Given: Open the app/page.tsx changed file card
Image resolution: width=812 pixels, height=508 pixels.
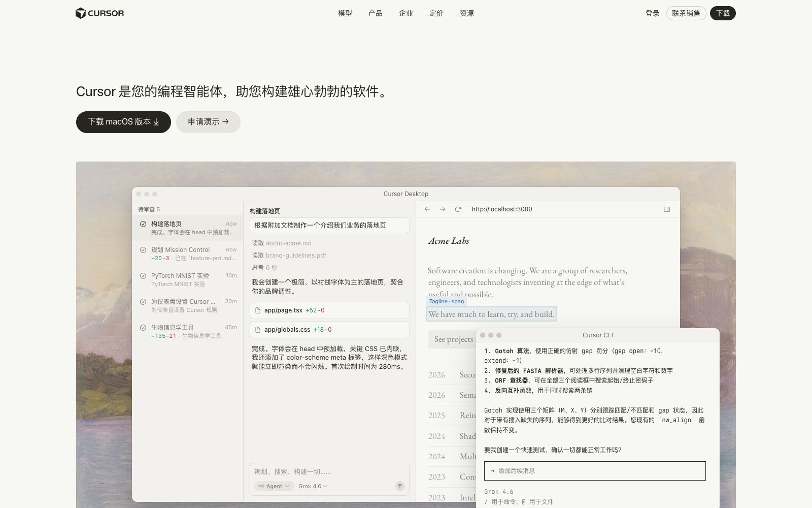Looking at the screenshot, I should 329,310.
